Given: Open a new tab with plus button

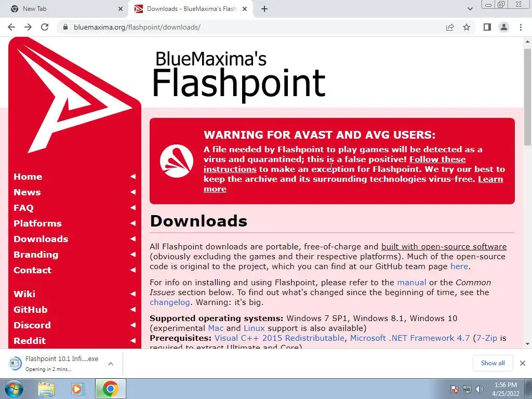Looking at the screenshot, I should [264, 9].
